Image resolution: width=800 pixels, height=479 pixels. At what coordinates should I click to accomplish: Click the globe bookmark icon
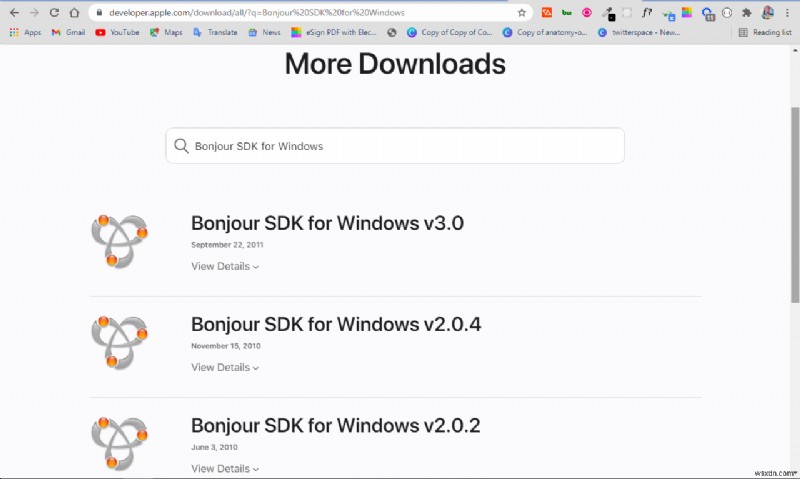click(x=392, y=32)
